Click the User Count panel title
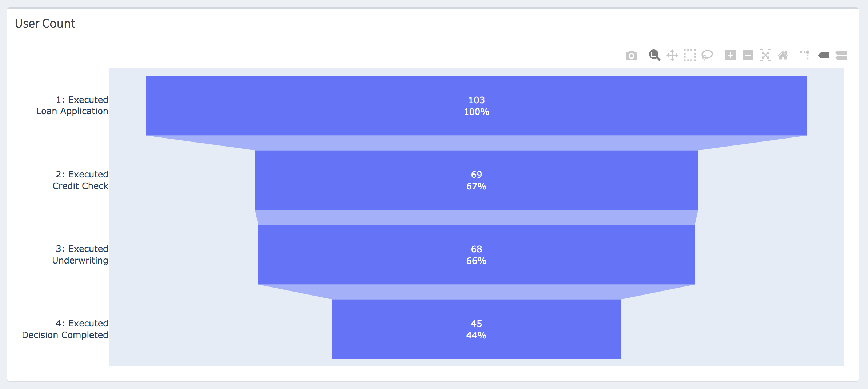Screen dimensions: 868x389 point(45,24)
